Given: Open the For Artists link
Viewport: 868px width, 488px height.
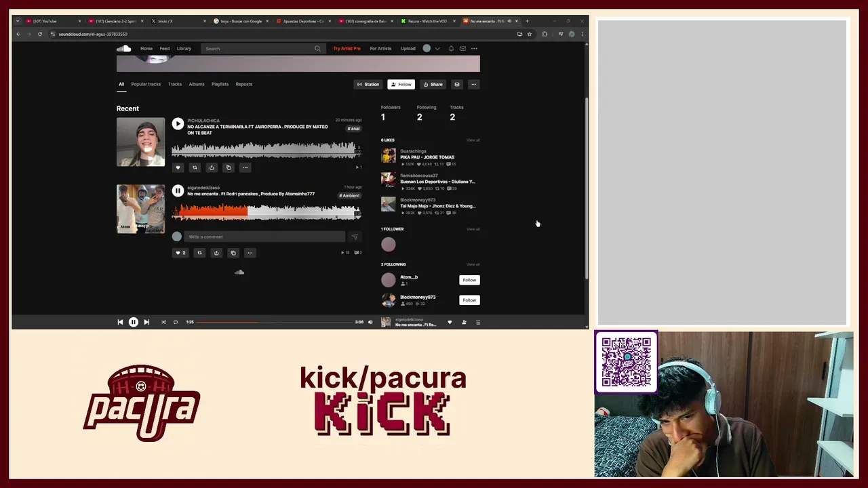Looking at the screenshot, I should tap(380, 48).
